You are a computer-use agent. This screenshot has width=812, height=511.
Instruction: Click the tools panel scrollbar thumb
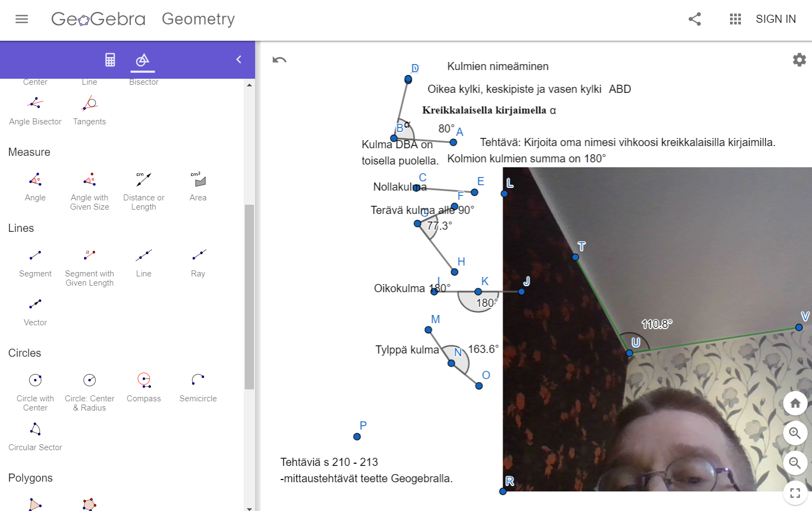pyautogui.click(x=249, y=297)
